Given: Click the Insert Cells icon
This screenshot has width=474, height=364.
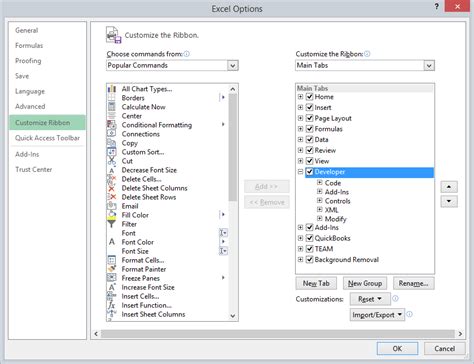Looking at the screenshot, I should 112,296.
